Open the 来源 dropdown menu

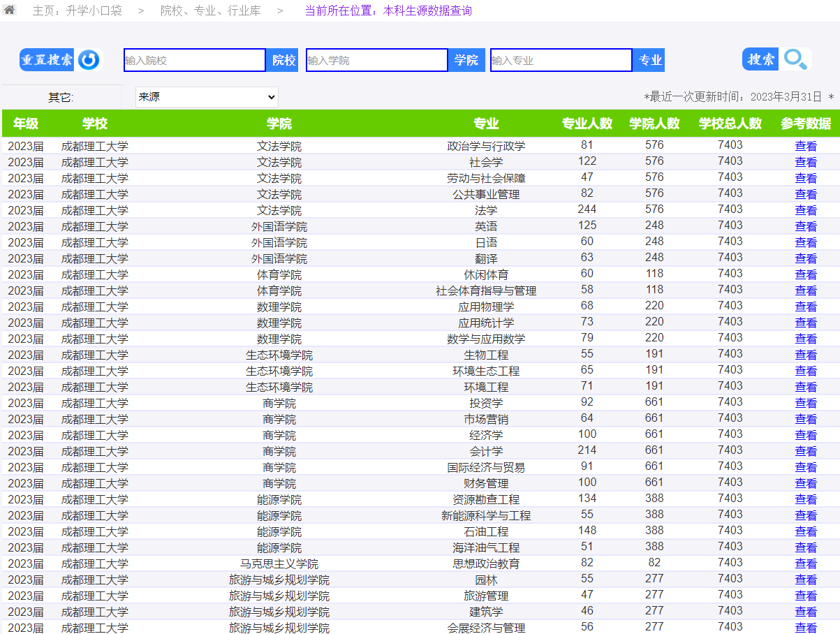point(207,97)
